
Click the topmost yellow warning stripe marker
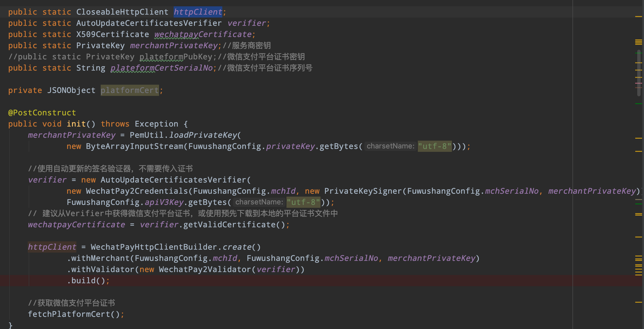tap(638, 17)
